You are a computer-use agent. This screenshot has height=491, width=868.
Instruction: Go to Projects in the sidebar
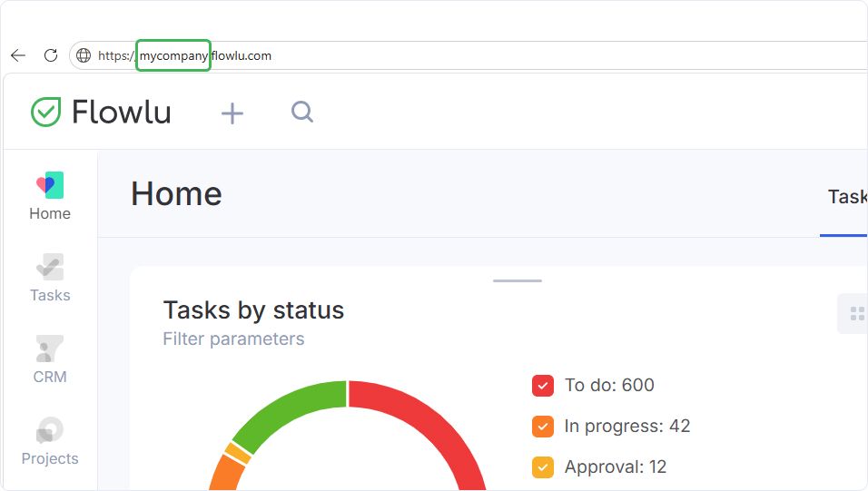pos(50,441)
